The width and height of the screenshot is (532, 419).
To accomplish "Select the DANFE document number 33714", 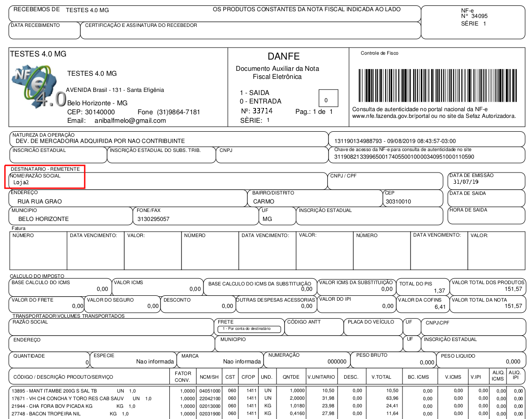I will tap(262, 111).
